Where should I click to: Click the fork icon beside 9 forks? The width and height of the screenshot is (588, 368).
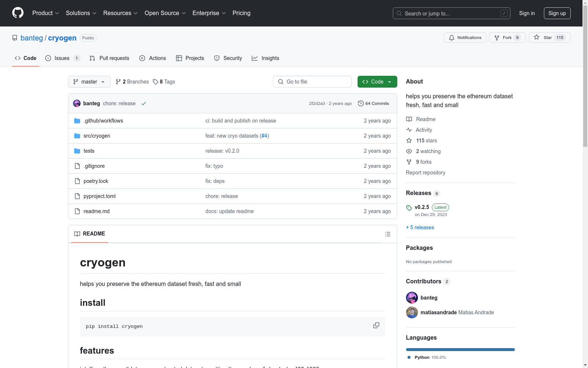click(409, 162)
